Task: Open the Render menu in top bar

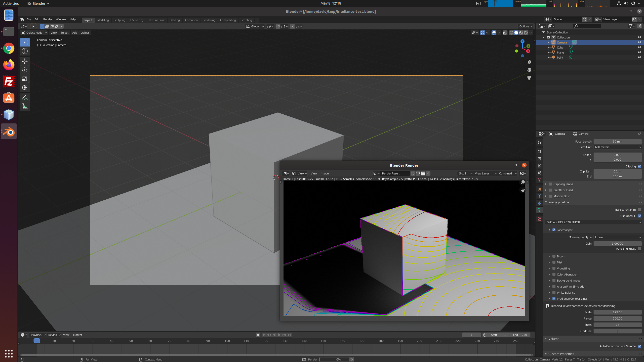Action: [48, 19]
